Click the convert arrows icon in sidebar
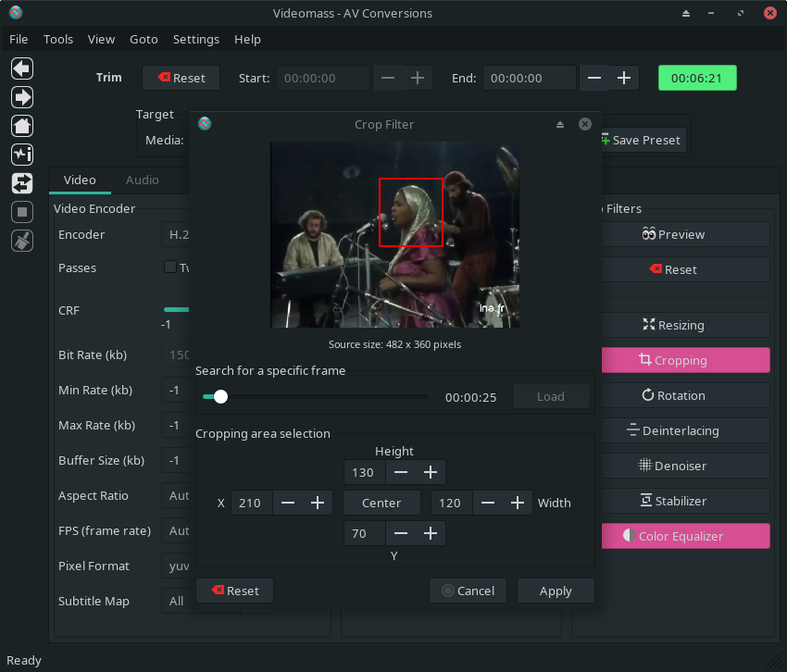 point(22,183)
